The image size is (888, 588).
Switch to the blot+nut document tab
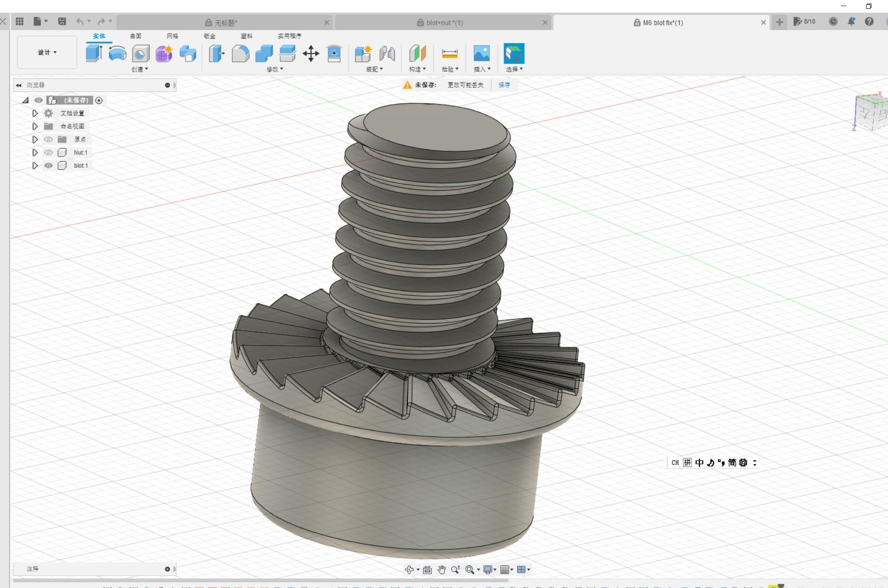444,23
